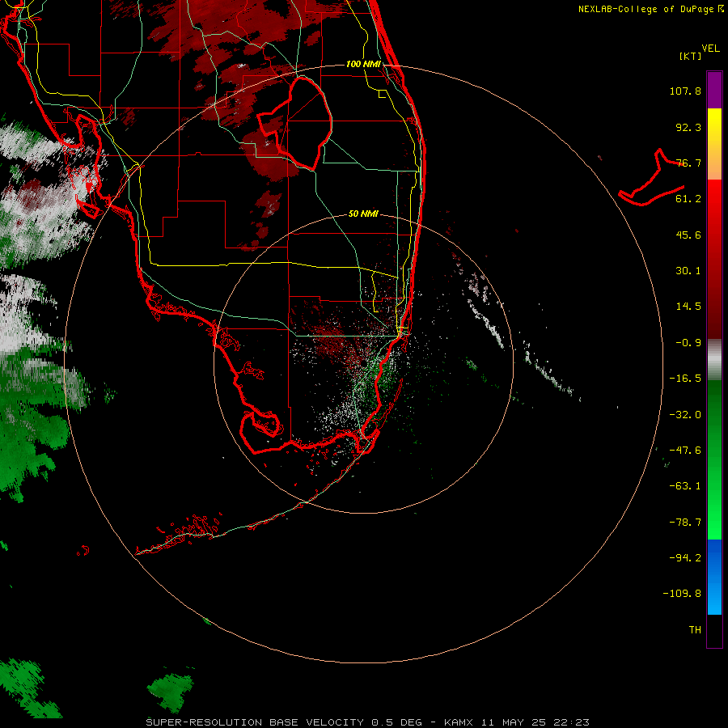Select the -63.1 value on velocity scale
Image resolution: width=728 pixels, height=728 pixels.
[685, 486]
